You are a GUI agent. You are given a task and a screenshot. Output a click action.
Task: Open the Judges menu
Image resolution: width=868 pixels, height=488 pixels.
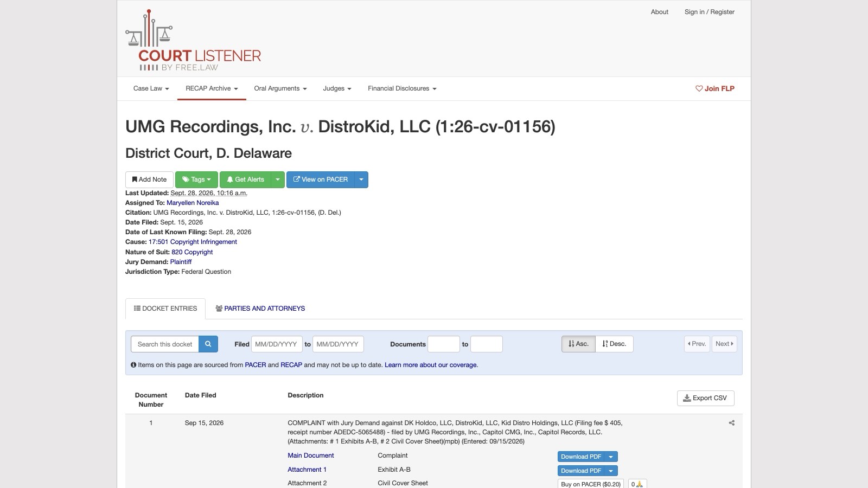coord(337,88)
